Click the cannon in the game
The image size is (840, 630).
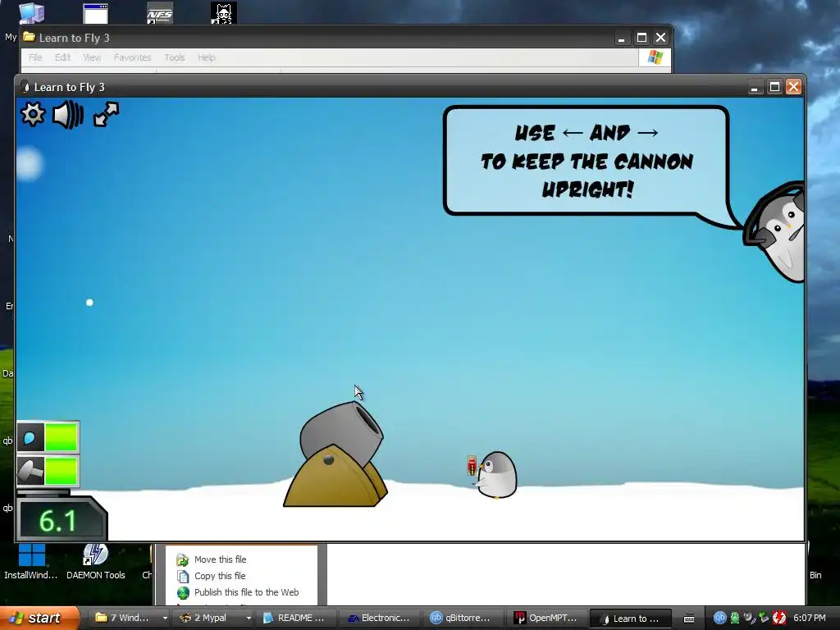point(336,454)
